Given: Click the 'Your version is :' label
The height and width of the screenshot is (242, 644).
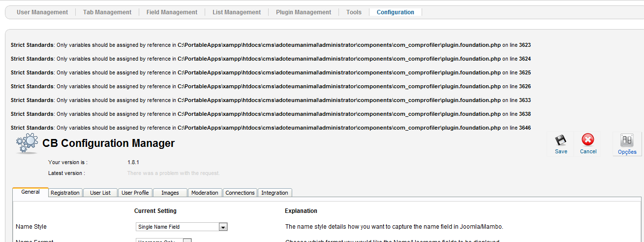Looking at the screenshot, I should (68, 162).
